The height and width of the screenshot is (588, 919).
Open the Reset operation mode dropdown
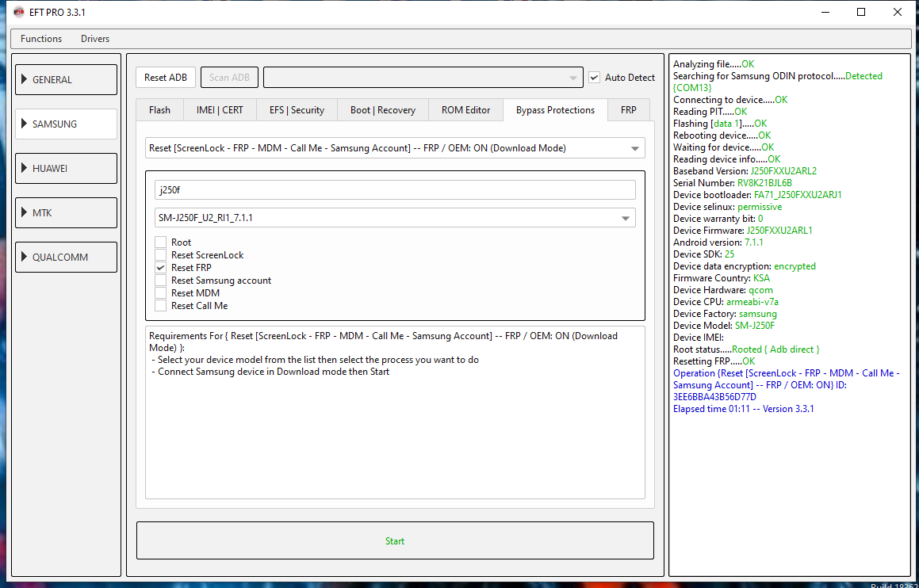pos(395,148)
